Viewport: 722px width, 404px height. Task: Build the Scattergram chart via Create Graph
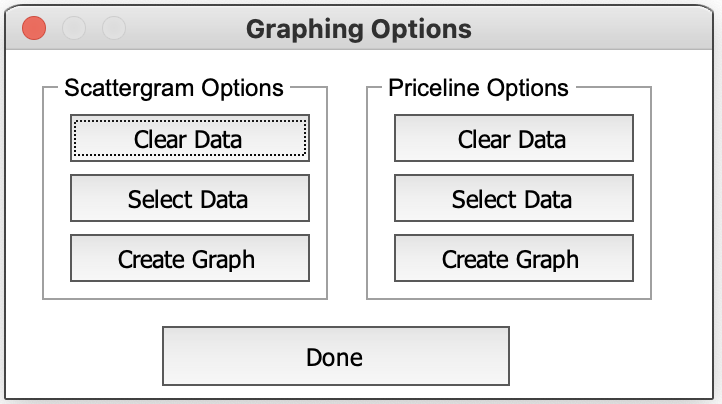189,259
